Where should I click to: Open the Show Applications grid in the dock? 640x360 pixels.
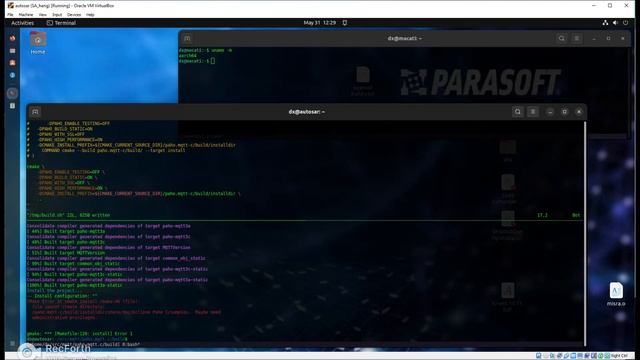pos(13,343)
